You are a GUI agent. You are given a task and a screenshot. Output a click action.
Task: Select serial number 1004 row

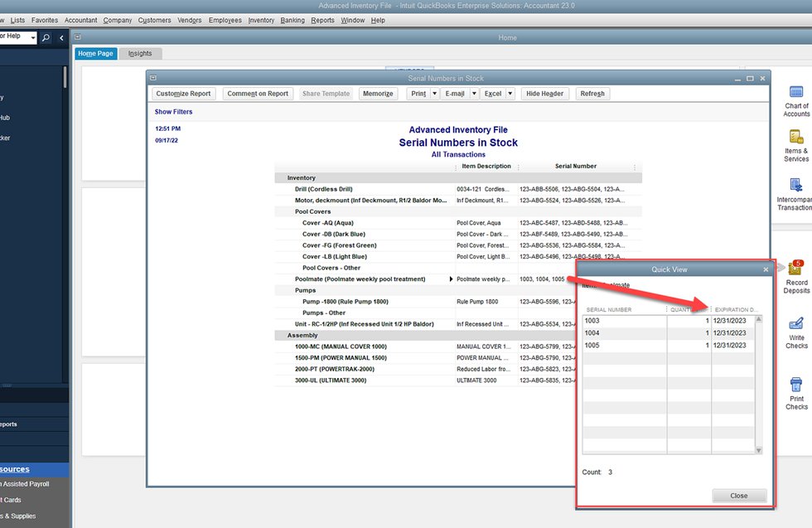[624, 333]
